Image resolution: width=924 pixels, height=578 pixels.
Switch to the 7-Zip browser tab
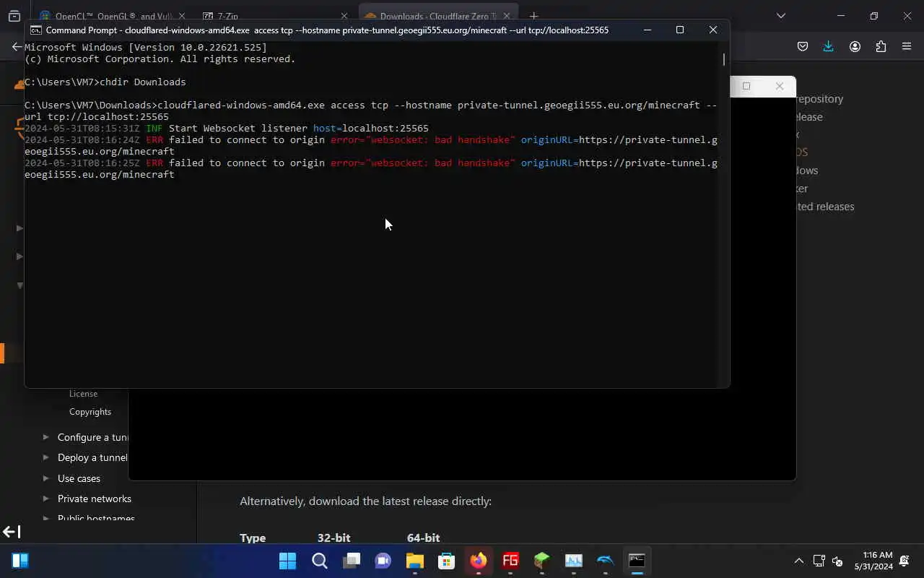(274, 16)
